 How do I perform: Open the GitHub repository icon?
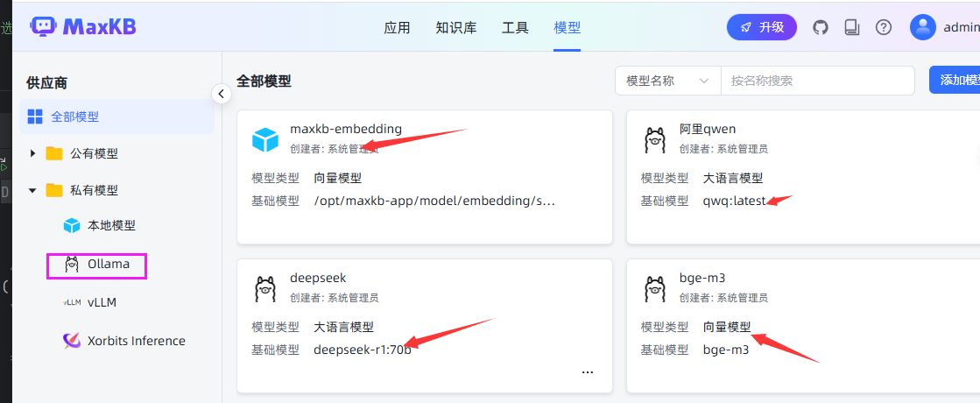[820, 27]
